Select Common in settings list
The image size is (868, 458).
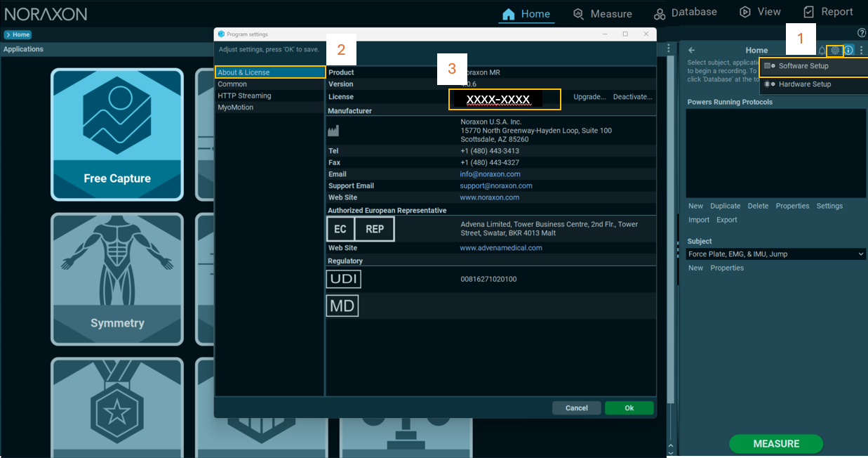click(270, 84)
